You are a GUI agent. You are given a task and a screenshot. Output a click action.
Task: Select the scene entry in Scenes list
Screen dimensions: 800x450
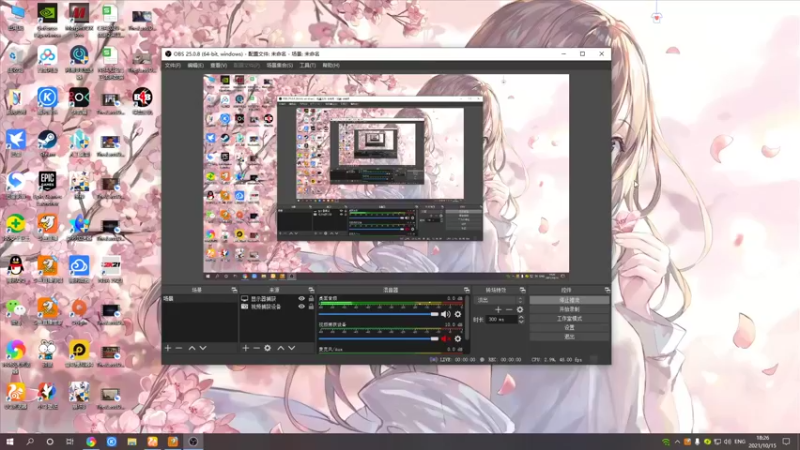coord(200,298)
